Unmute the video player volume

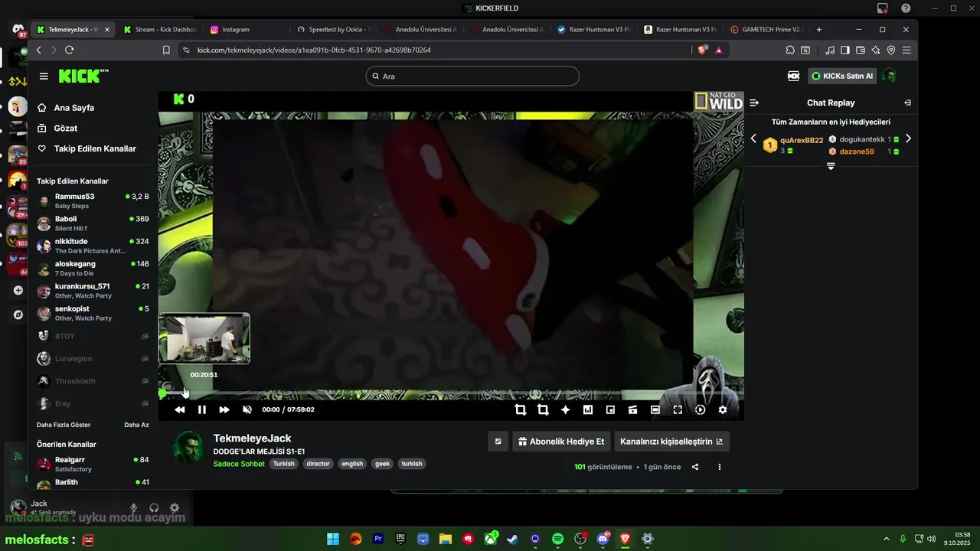pyautogui.click(x=247, y=409)
